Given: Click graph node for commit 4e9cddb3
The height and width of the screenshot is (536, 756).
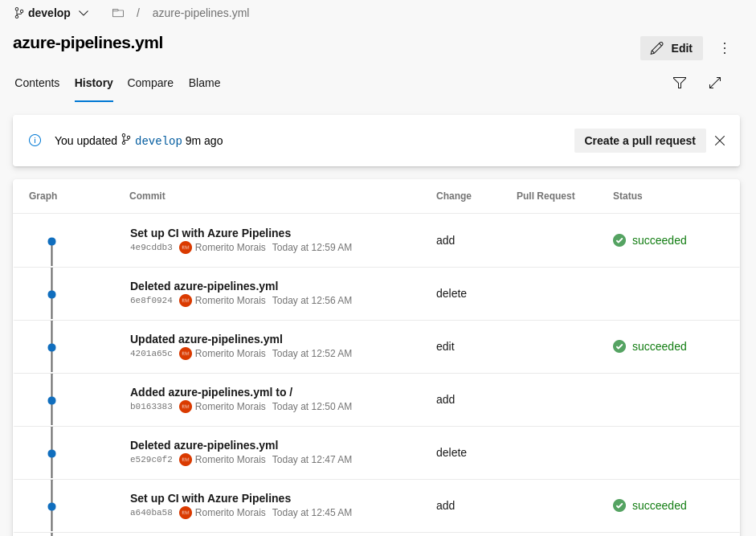Looking at the screenshot, I should point(51,241).
